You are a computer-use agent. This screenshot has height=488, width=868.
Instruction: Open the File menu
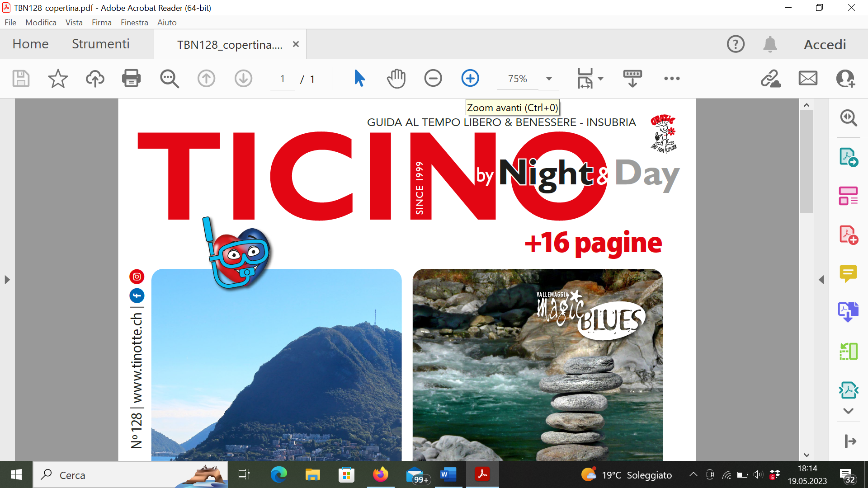coord(10,23)
